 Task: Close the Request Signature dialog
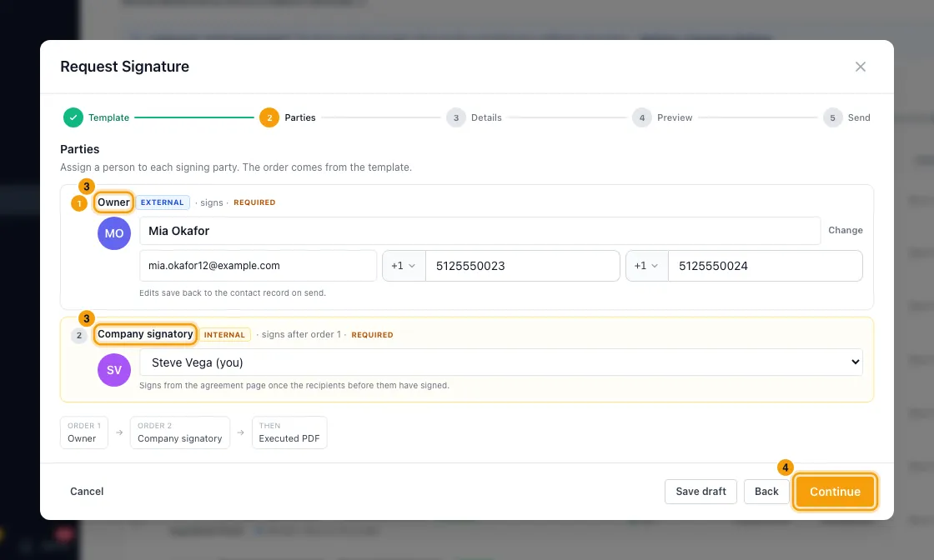tap(860, 67)
